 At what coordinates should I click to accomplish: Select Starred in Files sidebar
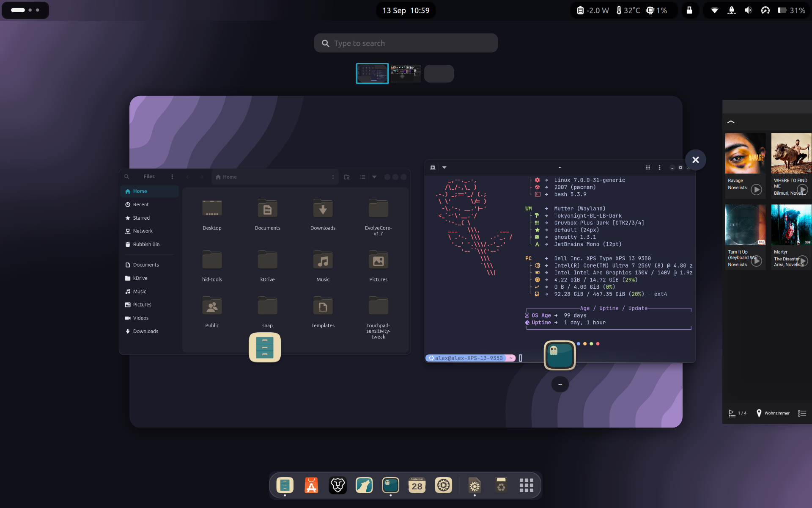coord(150,218)
